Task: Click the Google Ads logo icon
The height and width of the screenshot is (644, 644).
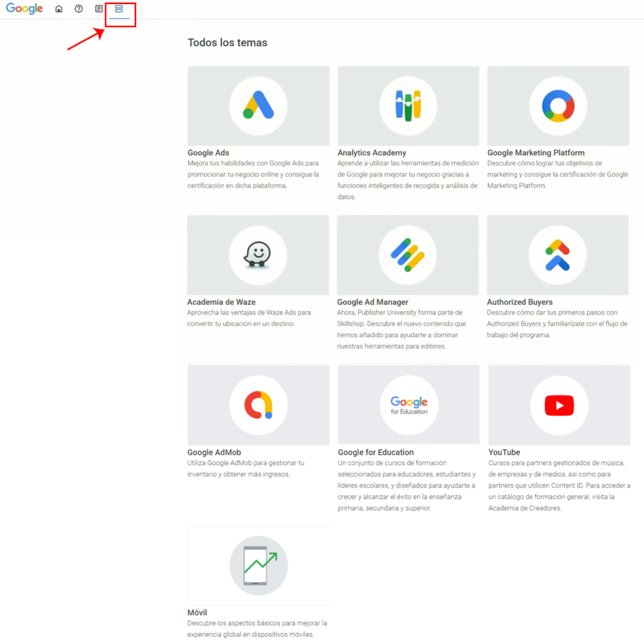Action: (258, 105)
